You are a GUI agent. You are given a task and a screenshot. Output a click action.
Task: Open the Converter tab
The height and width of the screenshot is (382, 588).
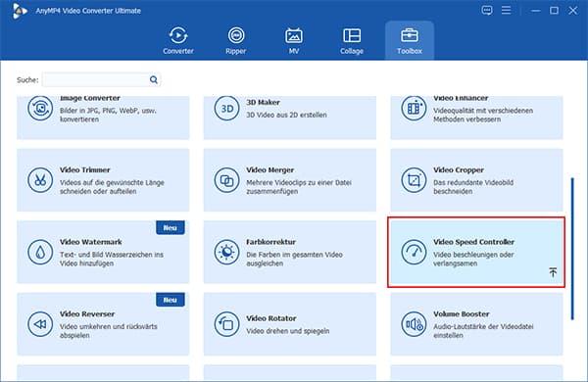[x=178, y=40]
